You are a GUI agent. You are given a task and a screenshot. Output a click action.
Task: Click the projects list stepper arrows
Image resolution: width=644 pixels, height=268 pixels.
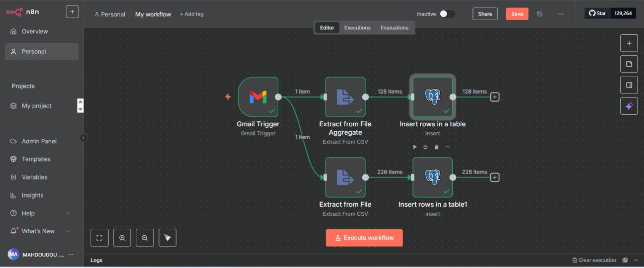[79, 105]
